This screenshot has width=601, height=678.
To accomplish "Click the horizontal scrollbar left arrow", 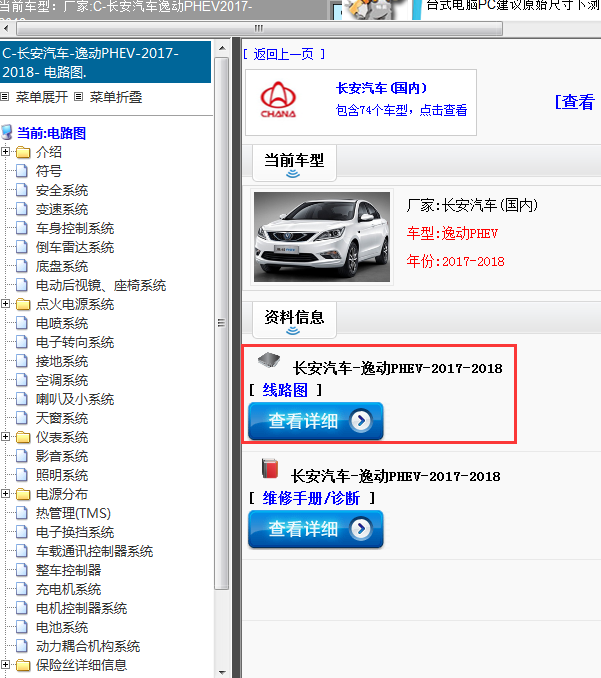I will 6,29.
